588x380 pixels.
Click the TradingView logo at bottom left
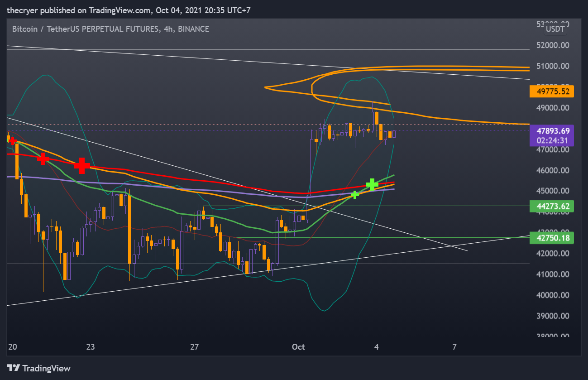click(38, 368)
